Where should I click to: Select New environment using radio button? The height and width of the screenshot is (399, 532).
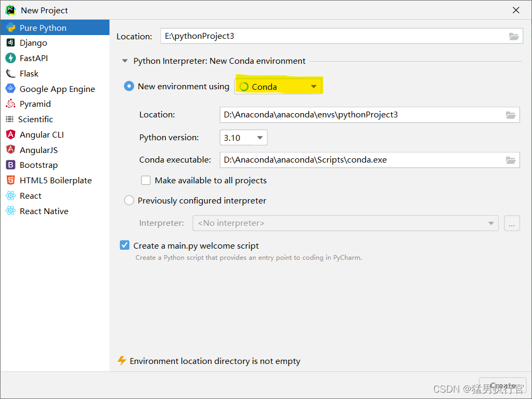click(129, 86)
